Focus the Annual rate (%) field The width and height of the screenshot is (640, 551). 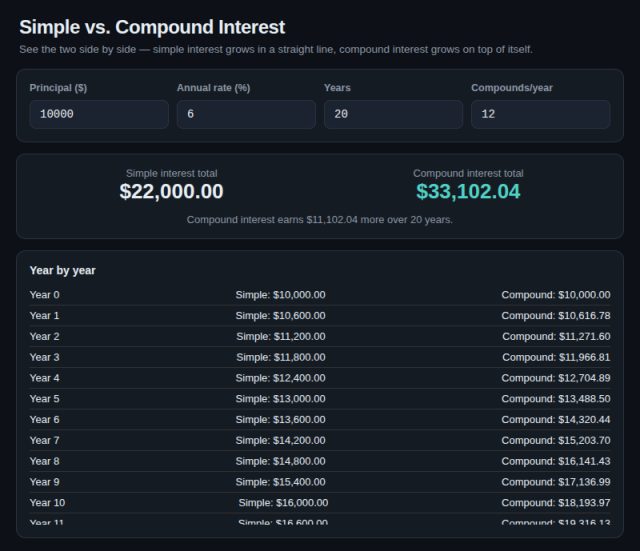click(x=246, y=114)
